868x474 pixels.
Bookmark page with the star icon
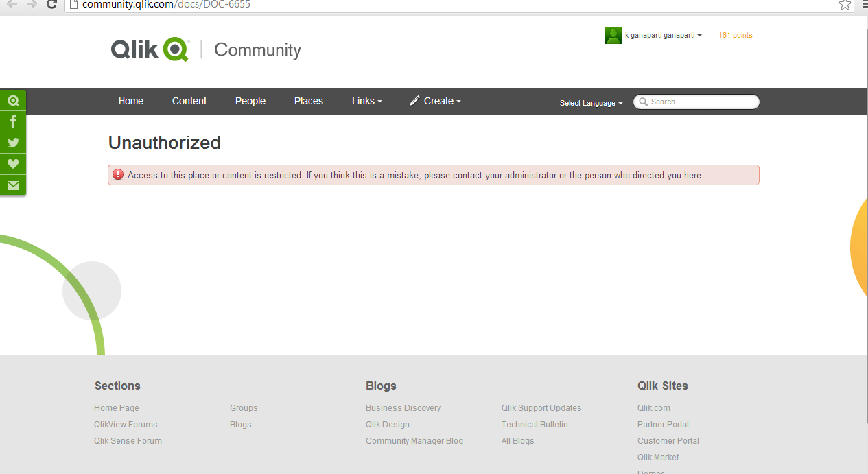tap(845, 4)
